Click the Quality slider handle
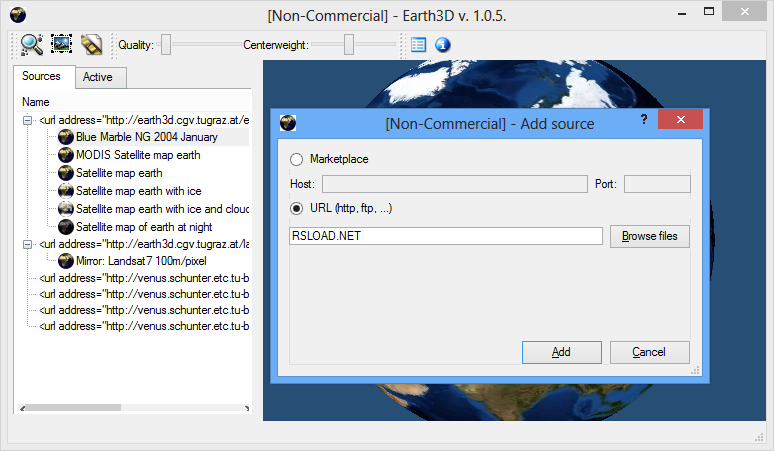The width and height of the screenshot is (774, 451). (166, 45)
